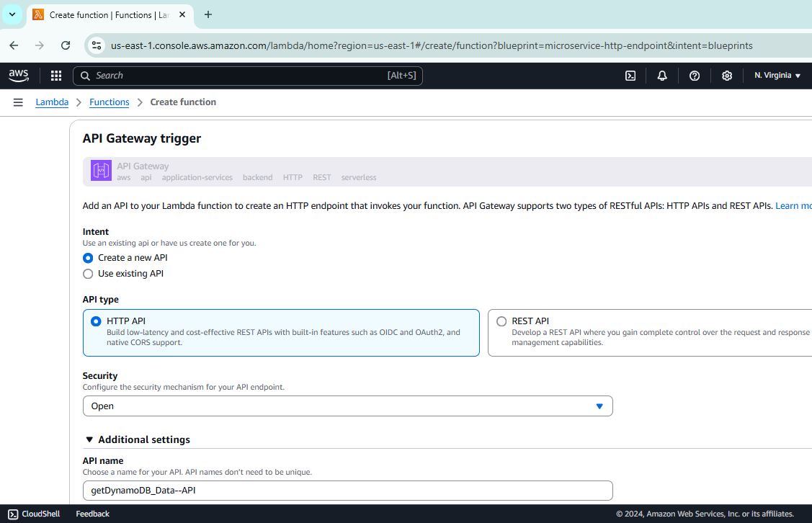Toggle the hamburger side navigation menu
Image resolution: width=812 pixels, height=523 pixels.
[x=18, y=102]
